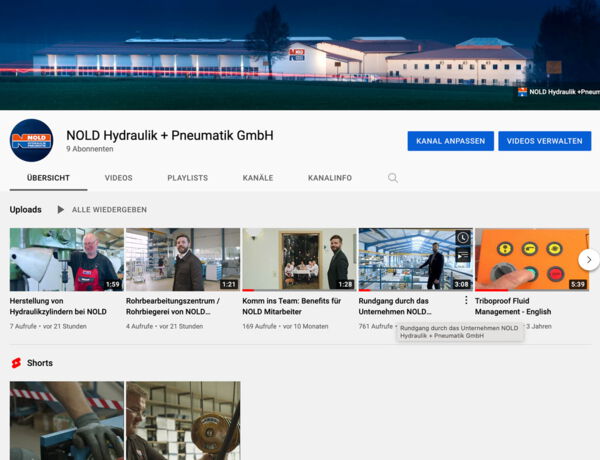The image size is (600, 460).
Task: Click '7 Aufrufe • vor 21 Stunden' text
Action: [x=48, y=326]
